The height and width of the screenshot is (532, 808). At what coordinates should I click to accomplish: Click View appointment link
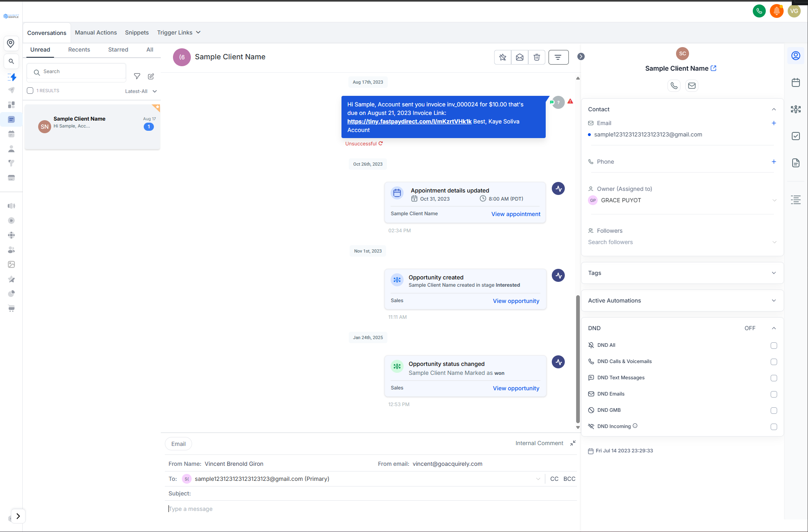coord(516,214)
